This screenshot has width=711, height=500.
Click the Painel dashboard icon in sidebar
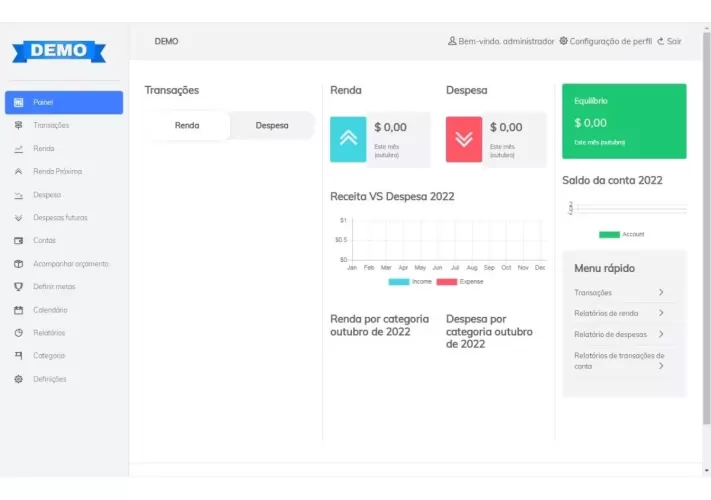(x=18, y=102)
